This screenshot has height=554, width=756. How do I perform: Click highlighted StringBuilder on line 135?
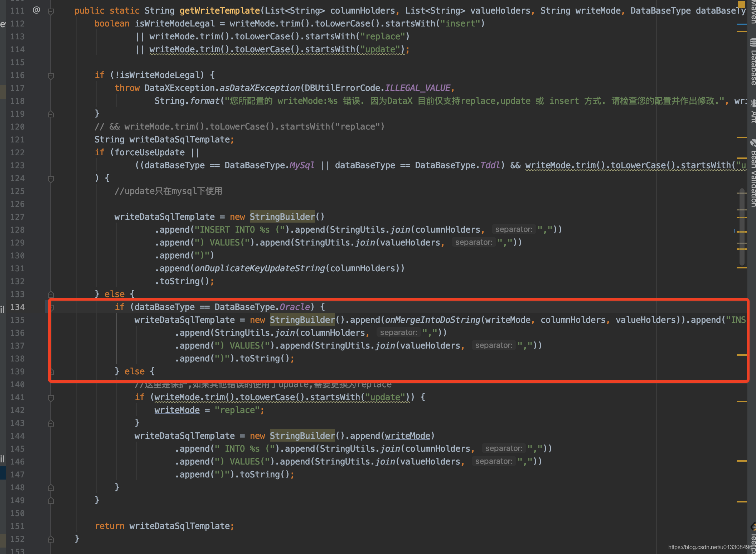(302, 320)
